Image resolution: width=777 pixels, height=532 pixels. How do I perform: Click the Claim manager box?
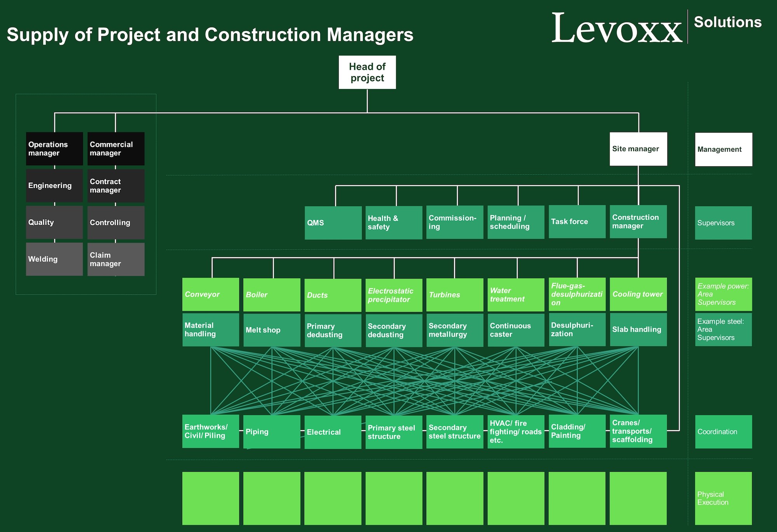pos(116,259)
